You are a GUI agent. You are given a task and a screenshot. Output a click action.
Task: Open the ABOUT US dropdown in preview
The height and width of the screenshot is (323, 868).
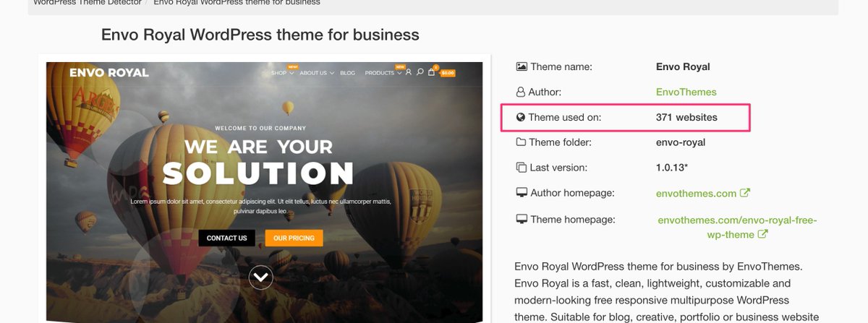pos(317,73)
